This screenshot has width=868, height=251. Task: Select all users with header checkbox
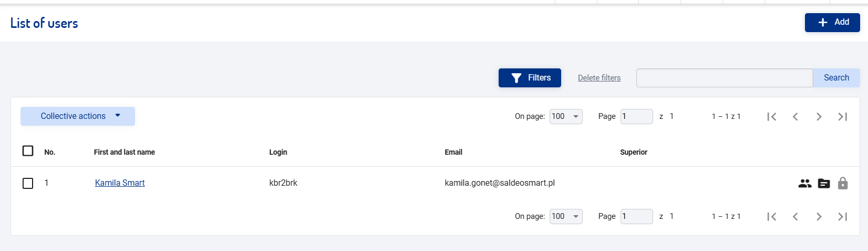point(28,151)
